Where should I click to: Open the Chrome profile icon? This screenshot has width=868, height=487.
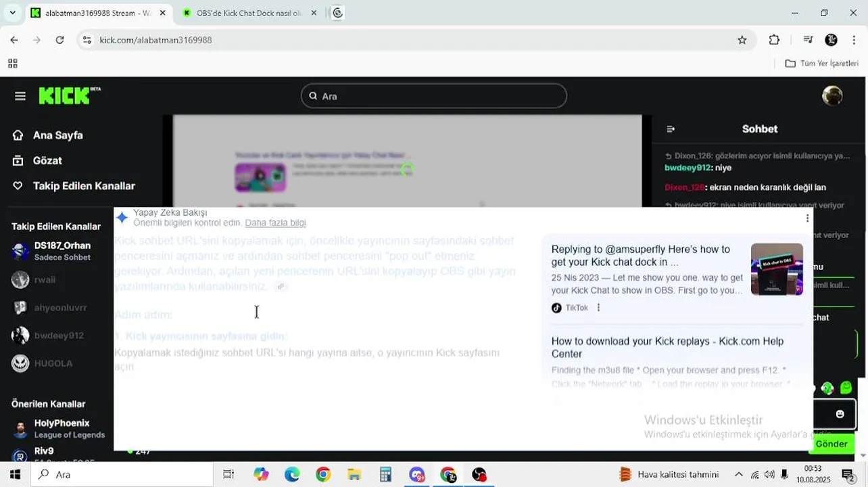point(831,40)
